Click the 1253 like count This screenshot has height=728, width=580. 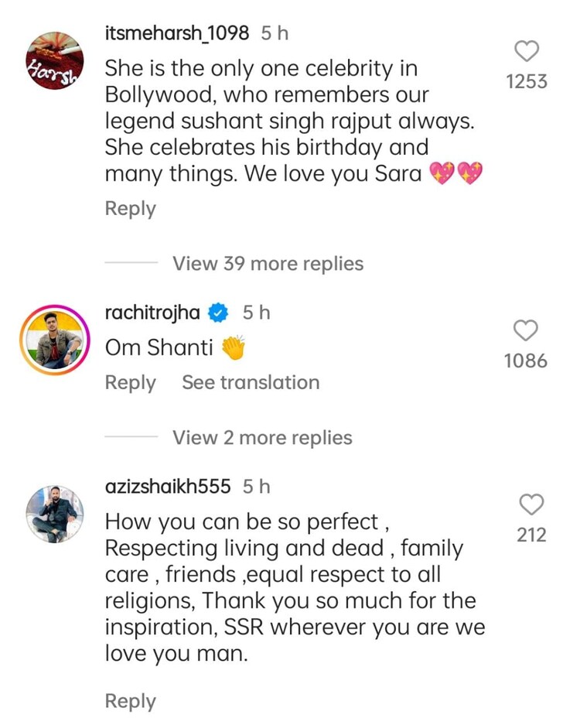pyautogui.click(x=526, y=82)
